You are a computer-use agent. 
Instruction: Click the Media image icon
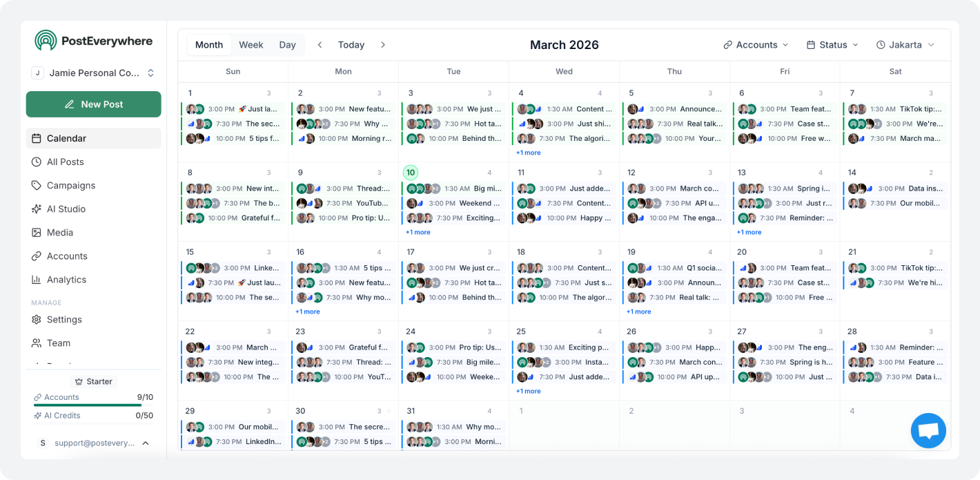click(37, 233)
